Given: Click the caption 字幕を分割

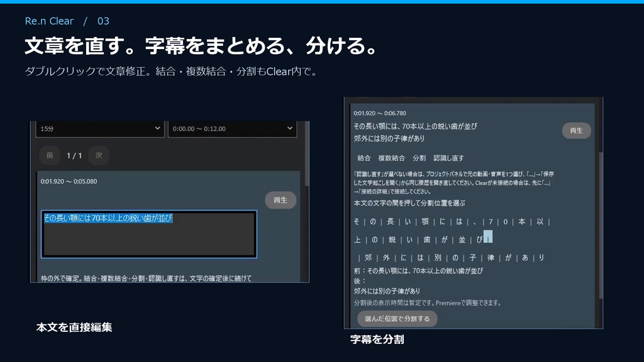Looking at the screenshot, I should pyautogui.click(x=377, y=339).
